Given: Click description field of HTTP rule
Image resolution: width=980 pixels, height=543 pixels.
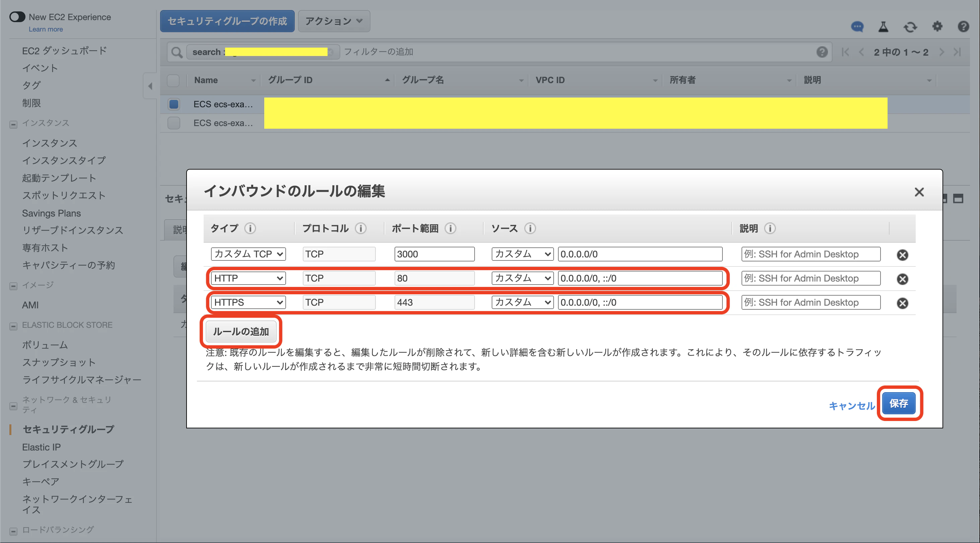Looking at the screenshot, I should tap(811, 278).
